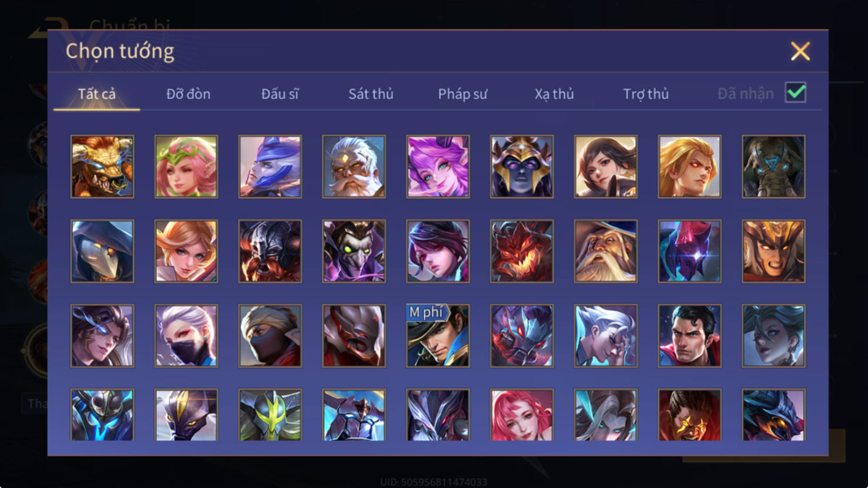Pick the red lava demon hero

tap(522, 251)
